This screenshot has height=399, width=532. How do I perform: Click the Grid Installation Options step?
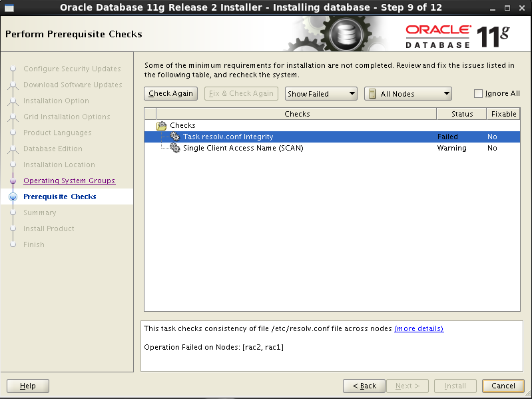click(67, 117)
